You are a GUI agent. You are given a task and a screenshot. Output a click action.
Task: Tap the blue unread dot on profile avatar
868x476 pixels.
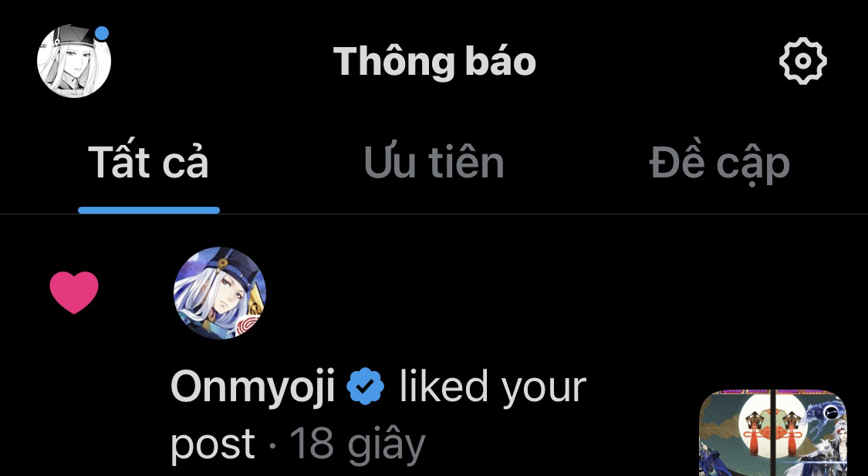(101, 34)
